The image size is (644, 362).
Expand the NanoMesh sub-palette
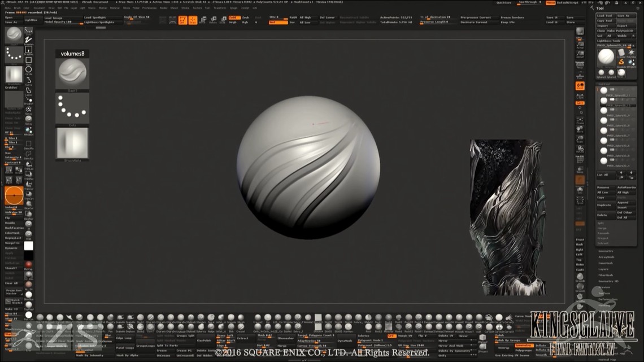pos(606,263)
